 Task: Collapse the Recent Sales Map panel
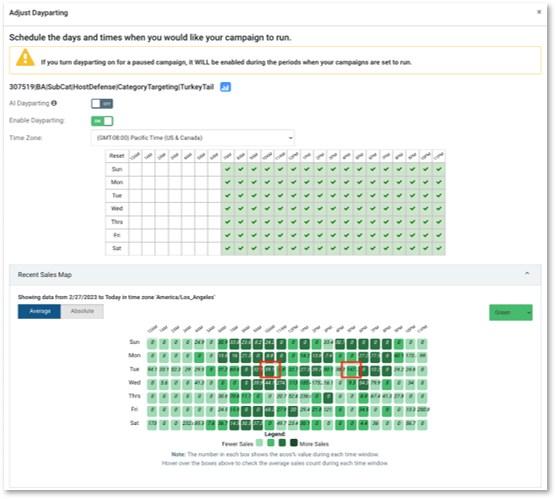pyautogui.click(x=527, y=273)
